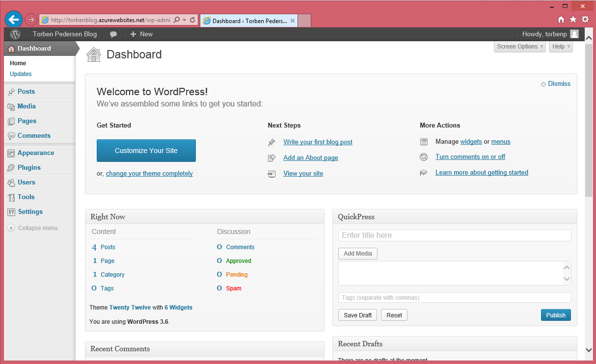
Task: Click Save Draft in QuickPress
Action: coord(357,315)
